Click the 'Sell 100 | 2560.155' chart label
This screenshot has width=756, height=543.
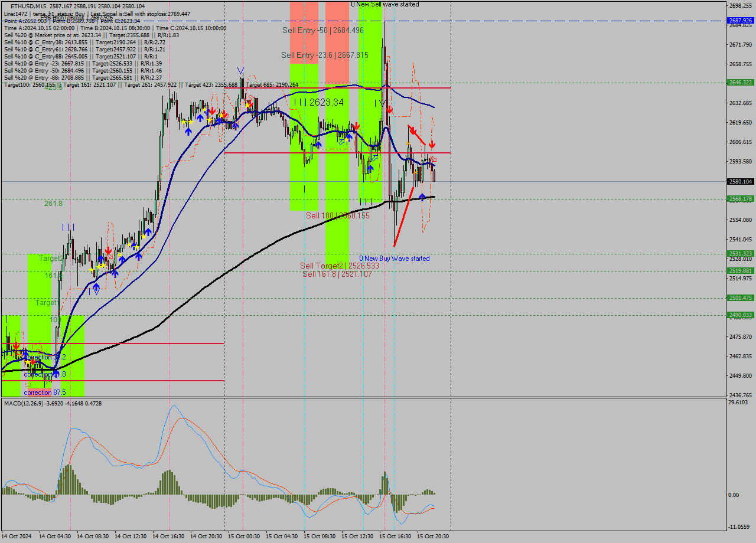click(x=338, y=215)
